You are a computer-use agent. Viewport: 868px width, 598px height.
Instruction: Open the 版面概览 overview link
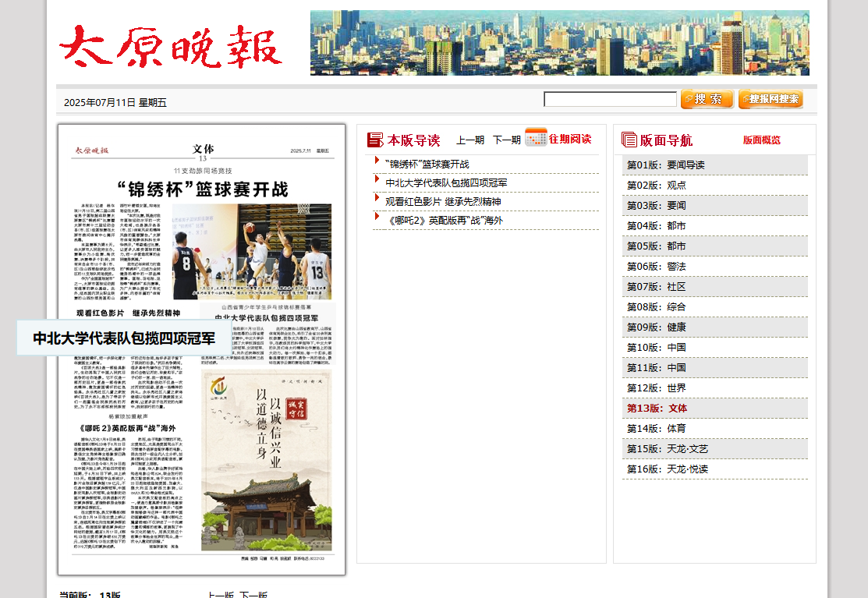point(761,140)
